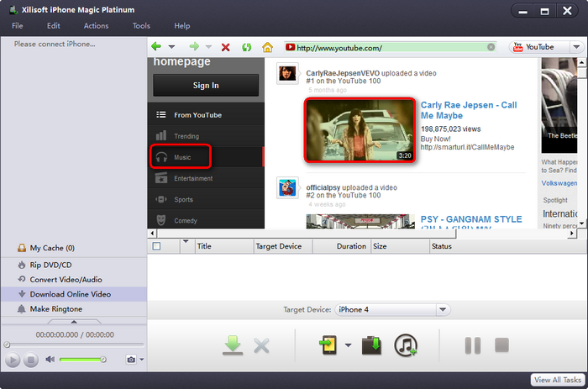Refresh the page with the green reload icon

tap(246, 47)
